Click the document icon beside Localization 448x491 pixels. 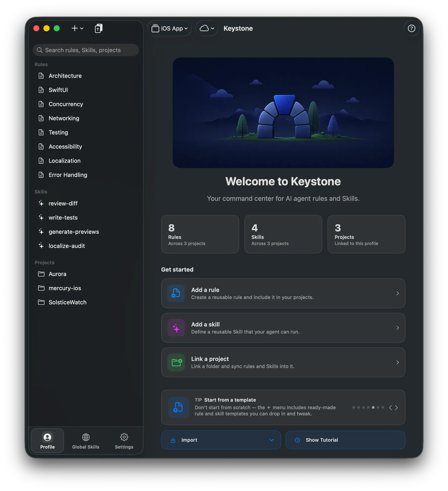pyautogui.click(x=41, y=161)
